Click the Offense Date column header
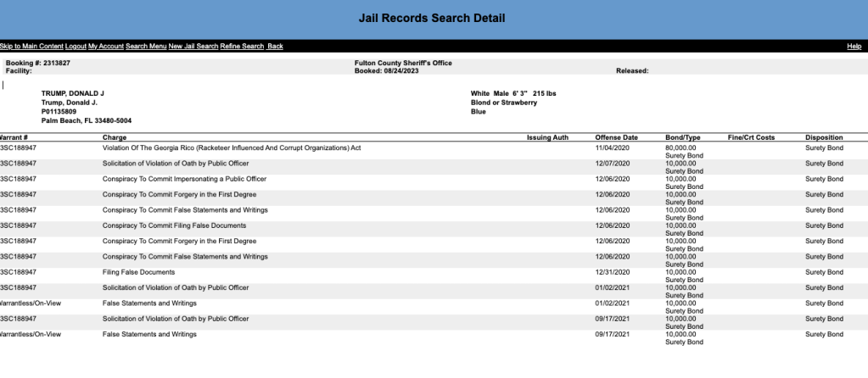The image size is (868, 378). 617,136
